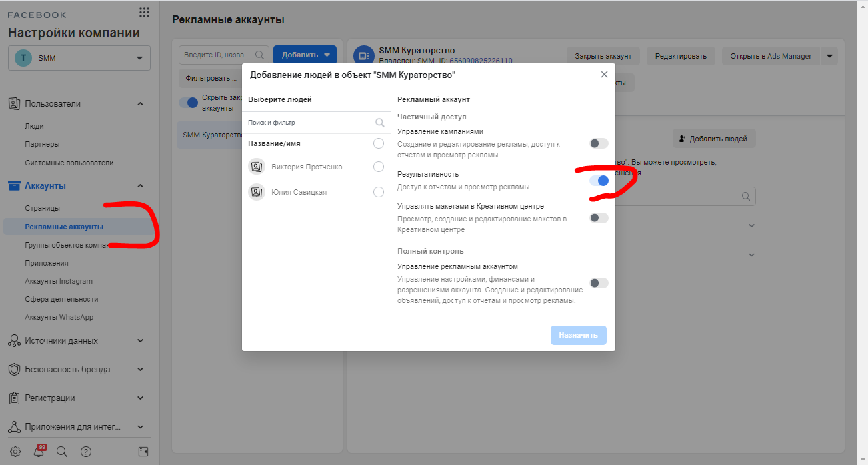
Task: Open settings gear in bottom bar
Action: pos(15,452)
